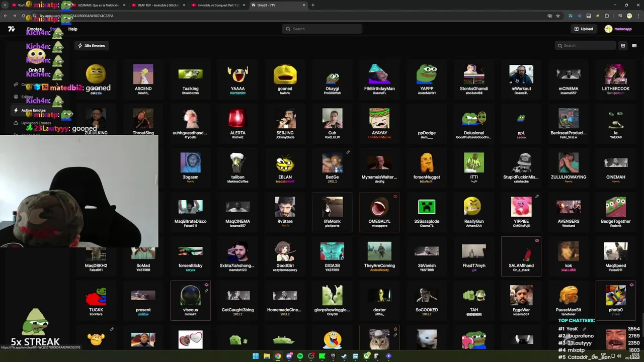Open the yellow gooned emote
The image size is (644, 362).
coord(285,79)
